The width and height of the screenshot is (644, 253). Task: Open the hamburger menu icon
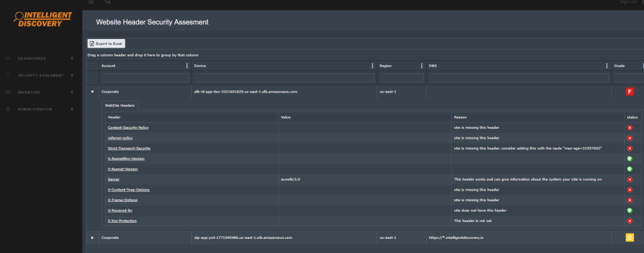pos(91,2)
